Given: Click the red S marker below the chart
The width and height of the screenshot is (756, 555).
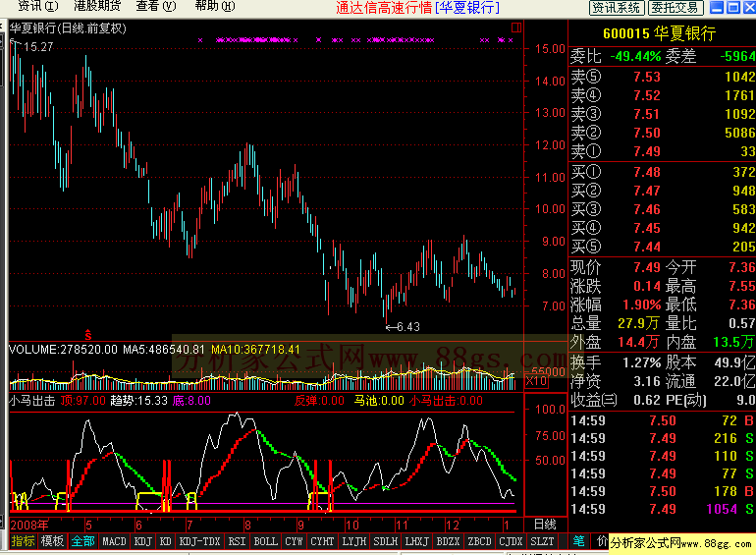Looking at the screenshot, I should tap(88, 334).
